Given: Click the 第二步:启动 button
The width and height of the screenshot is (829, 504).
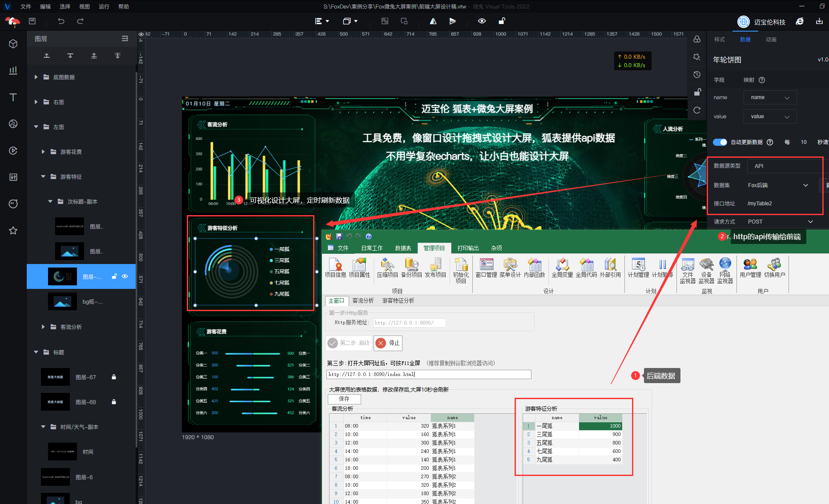Looking at the screenshot, I should point(349,343).
